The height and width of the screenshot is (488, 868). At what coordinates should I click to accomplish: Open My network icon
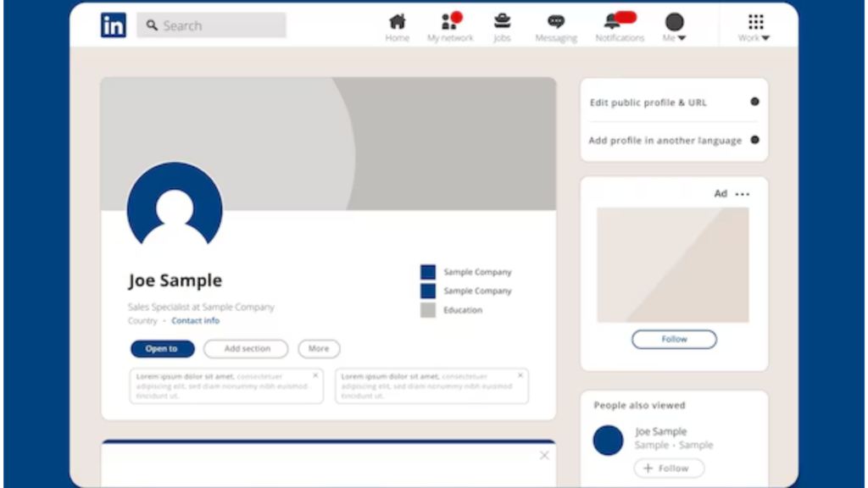[450, 22]
